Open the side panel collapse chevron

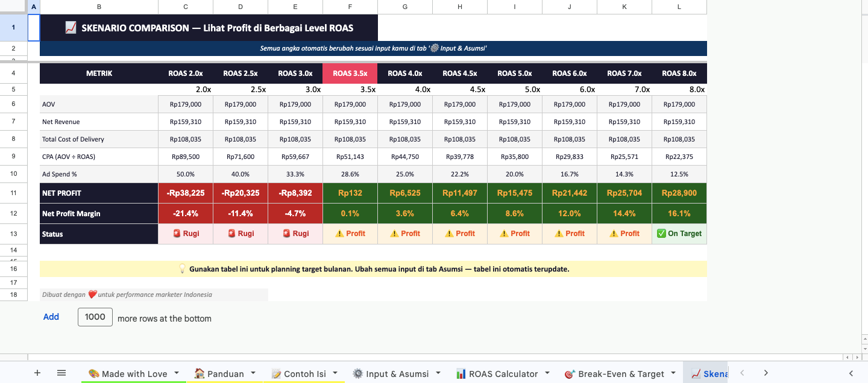point(851,373)
